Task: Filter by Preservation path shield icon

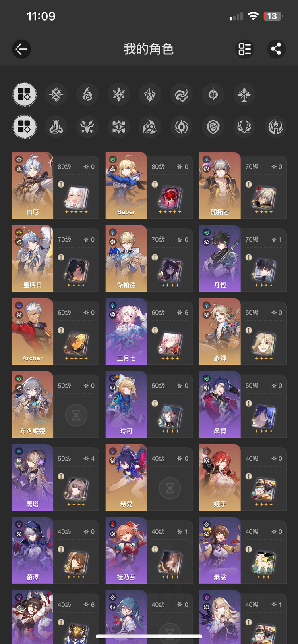Action: click(213, 127)
